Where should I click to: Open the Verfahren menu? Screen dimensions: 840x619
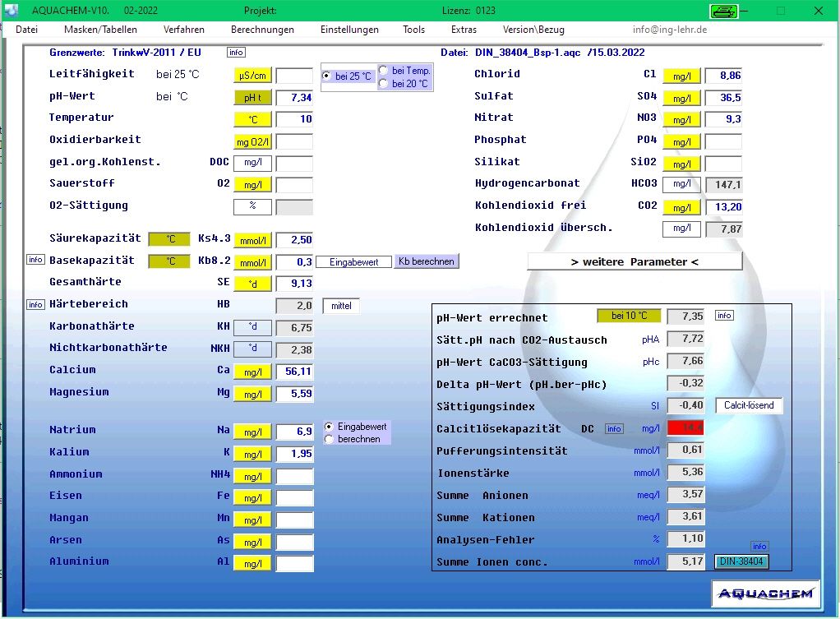[x=184, y=30]
